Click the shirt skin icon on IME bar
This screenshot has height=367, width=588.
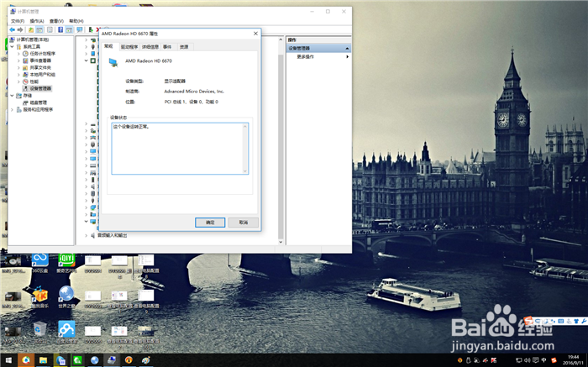coord(576,321)
